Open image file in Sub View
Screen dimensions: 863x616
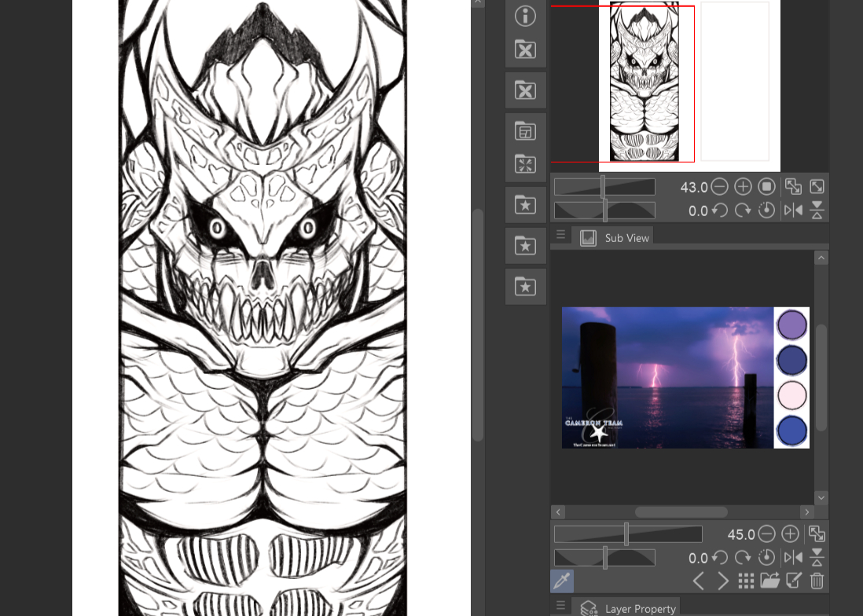[769, 581]
